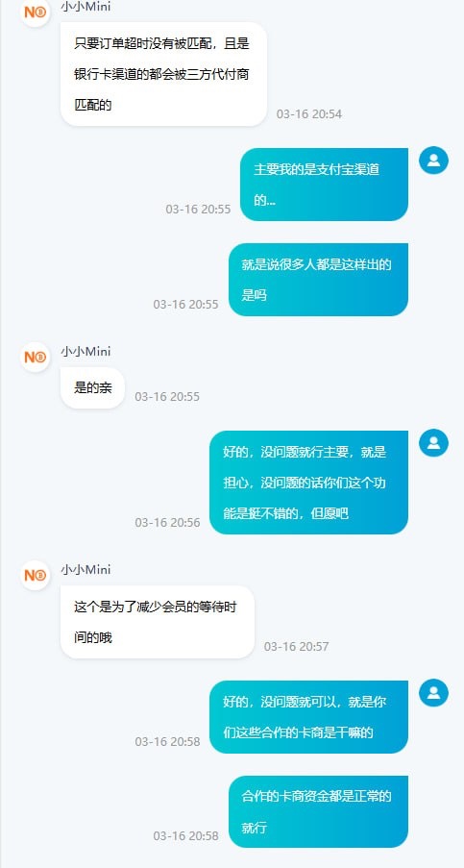Select the 好的，没问题就行主要 message bubble
Screen dimensions: 464x868
click(x=308, y=483)
